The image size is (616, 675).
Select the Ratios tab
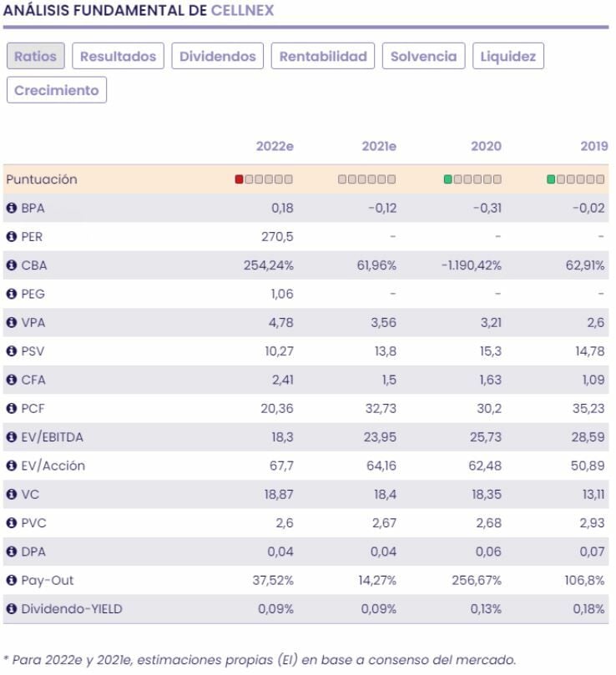point(36,57)
